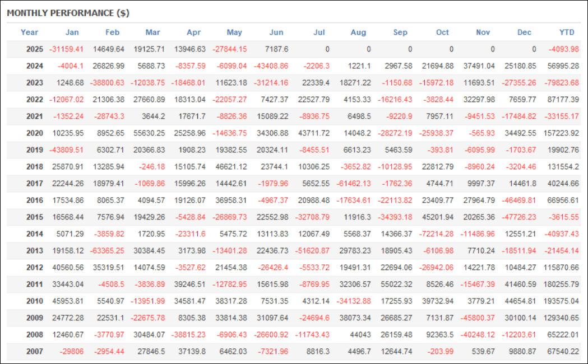Image resolution: width=588 pixels, height=364 pixels.
Task: Click the 2022 YTD value 87177.39
Action: [x=563, y=100]
